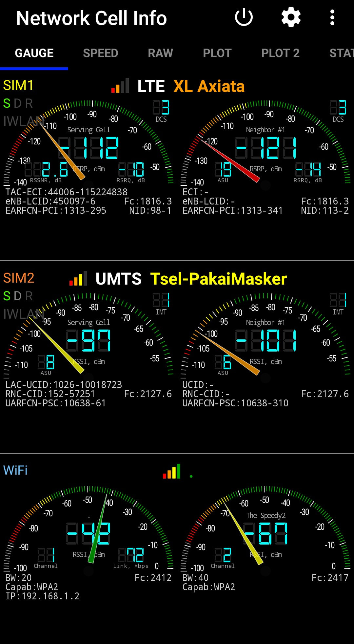Tap the SIM1 neighbor ASU readout
The width and height of the screenshot is (354, 644).
[223, 172]
